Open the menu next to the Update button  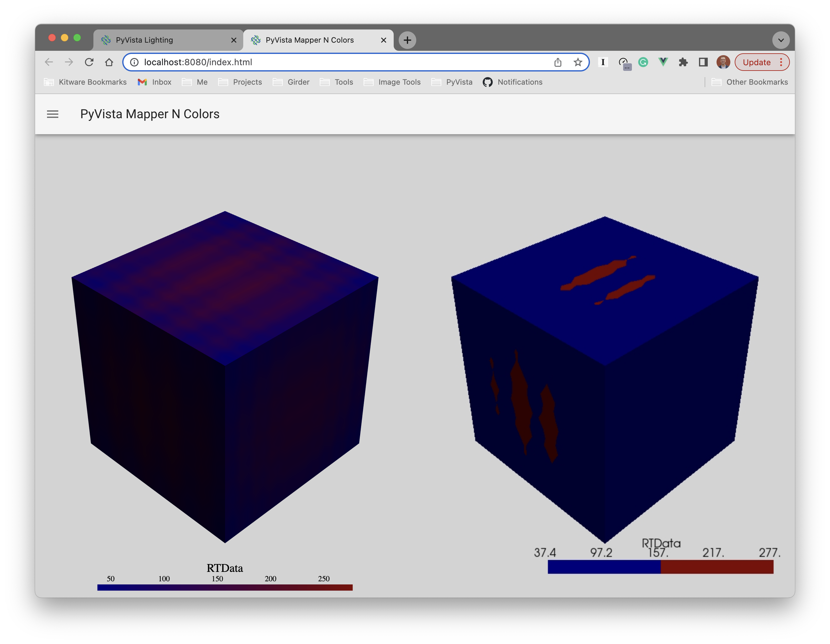pyautogui.click(x=781, y=62)
